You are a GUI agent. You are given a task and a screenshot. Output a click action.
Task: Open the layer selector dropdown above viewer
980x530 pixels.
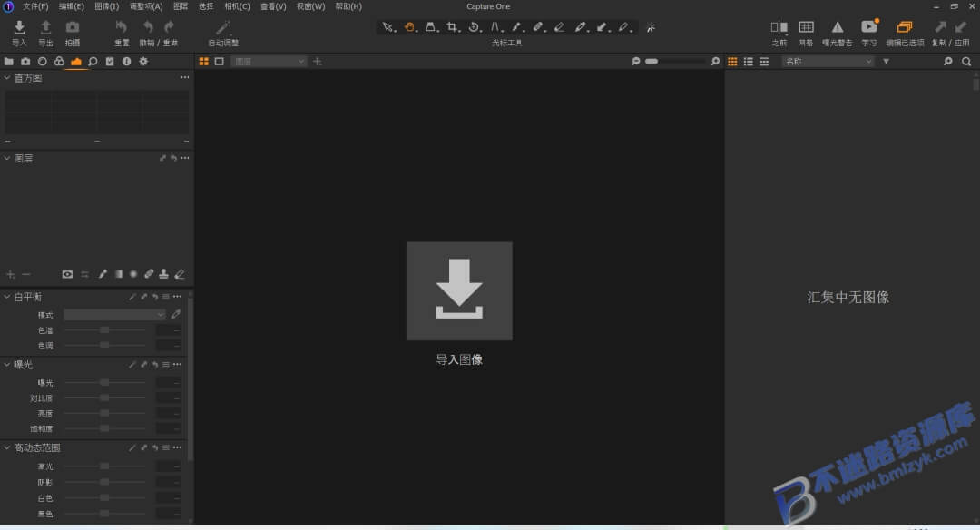(x=269, y=61)
